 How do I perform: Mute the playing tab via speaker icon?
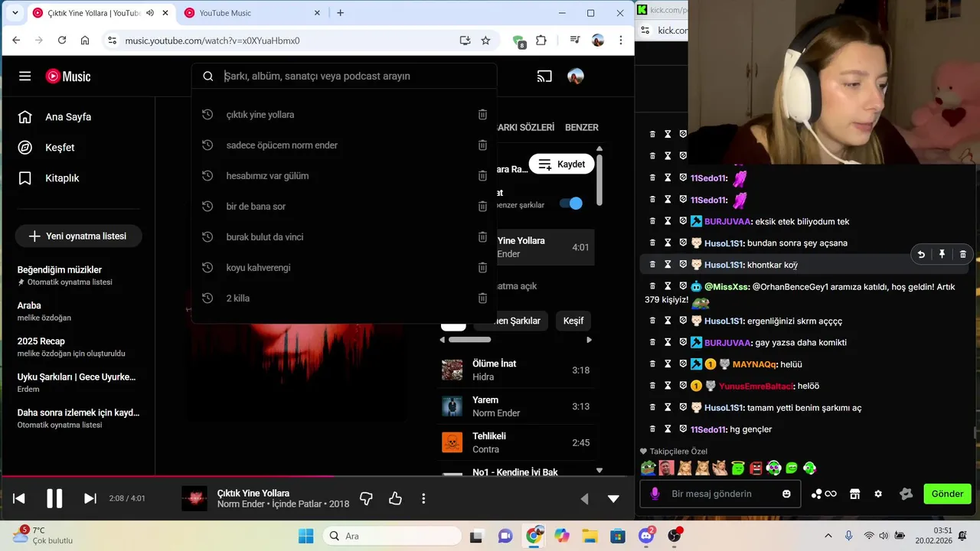tap(150, 13)
